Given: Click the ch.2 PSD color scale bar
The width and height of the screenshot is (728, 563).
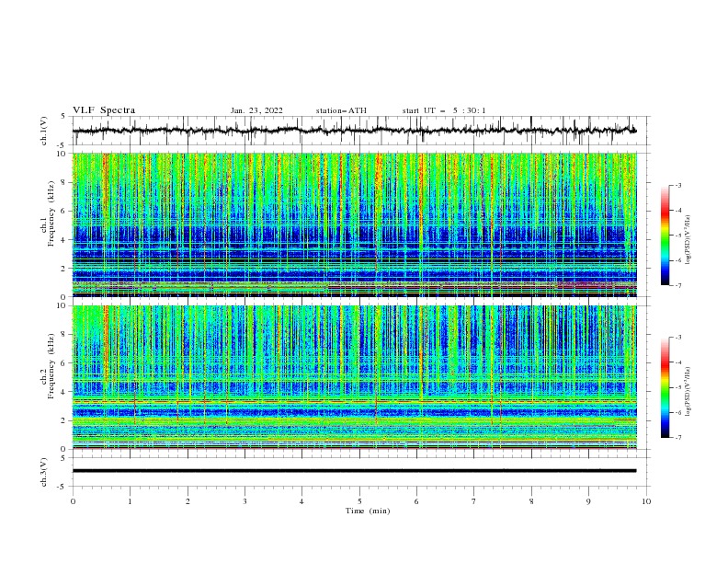Looking at the screenshot, I should [x=665, y=387].
